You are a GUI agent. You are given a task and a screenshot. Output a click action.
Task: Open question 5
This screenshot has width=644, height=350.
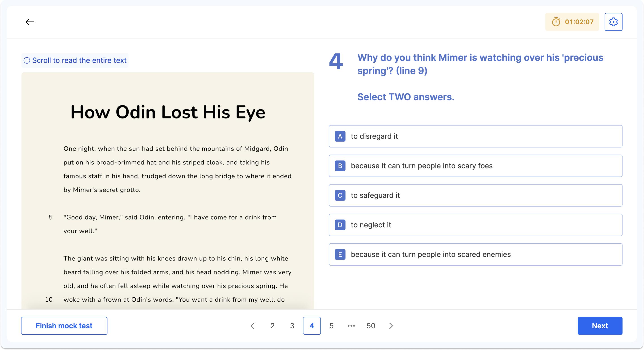click(x=332, y=326)
